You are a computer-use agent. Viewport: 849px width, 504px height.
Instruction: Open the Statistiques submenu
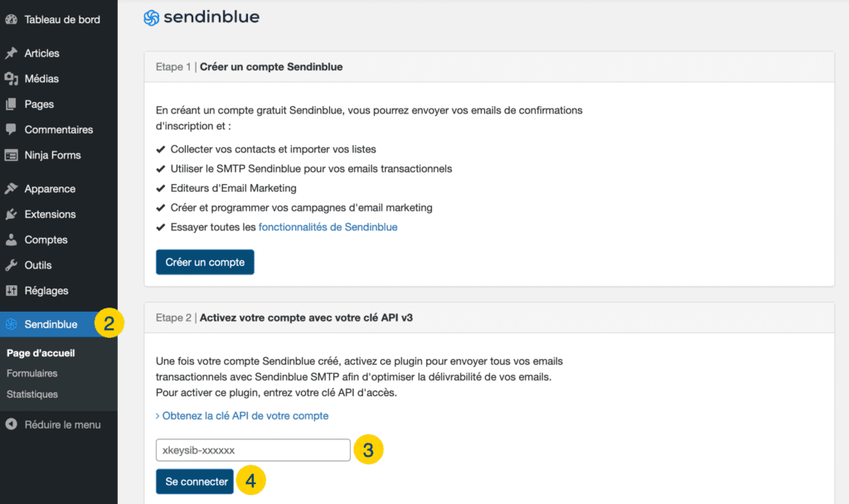pos(32,394)
